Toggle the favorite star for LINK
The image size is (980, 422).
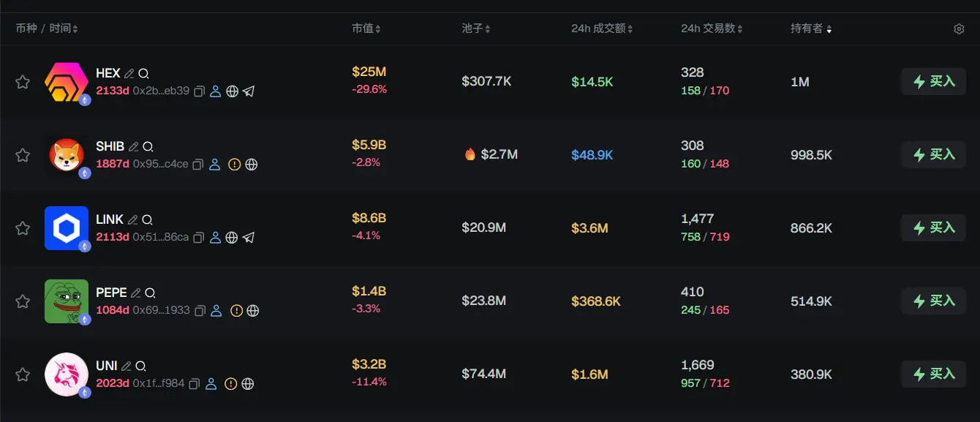23,228
